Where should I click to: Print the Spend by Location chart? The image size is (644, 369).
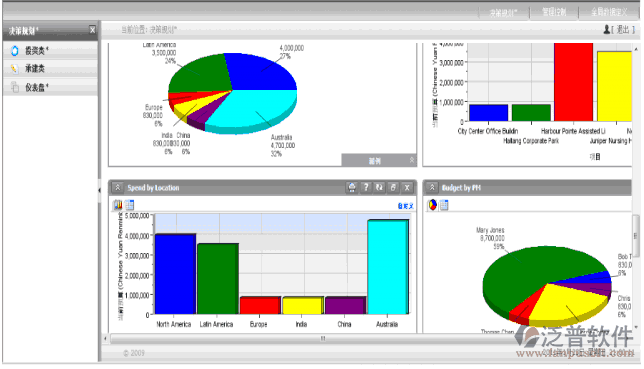pos(352,187)
